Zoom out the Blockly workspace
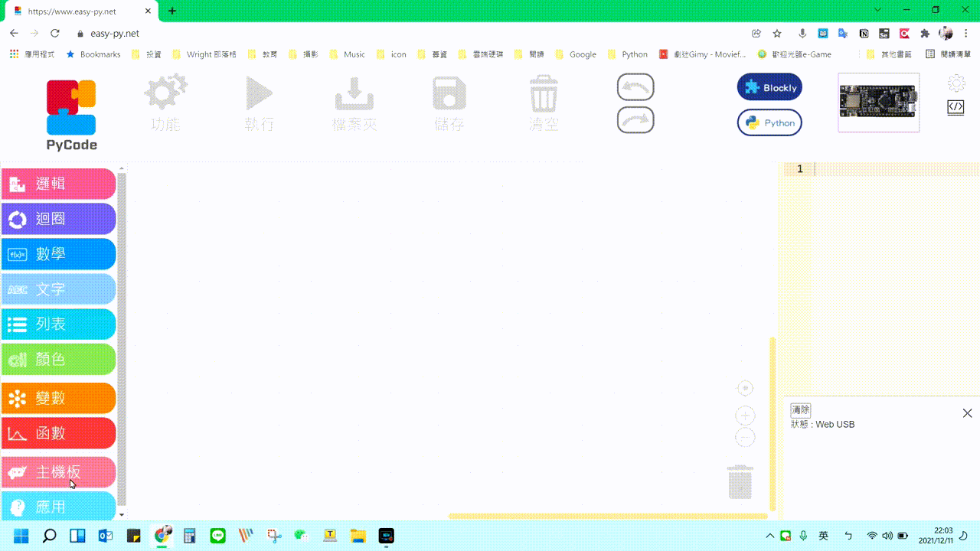Screen dimensions: 980x551 pos(745,438)
